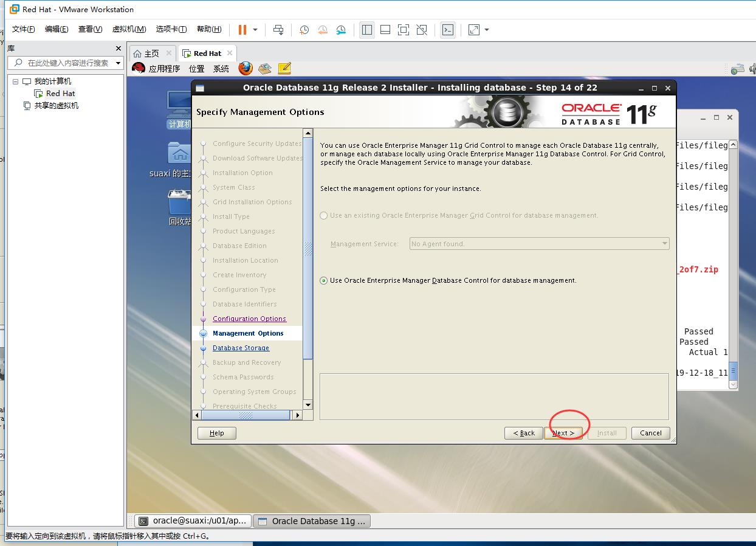756x546 pixels.
Task: Launch Firefox from the GNOME panel
Action: 246,68
